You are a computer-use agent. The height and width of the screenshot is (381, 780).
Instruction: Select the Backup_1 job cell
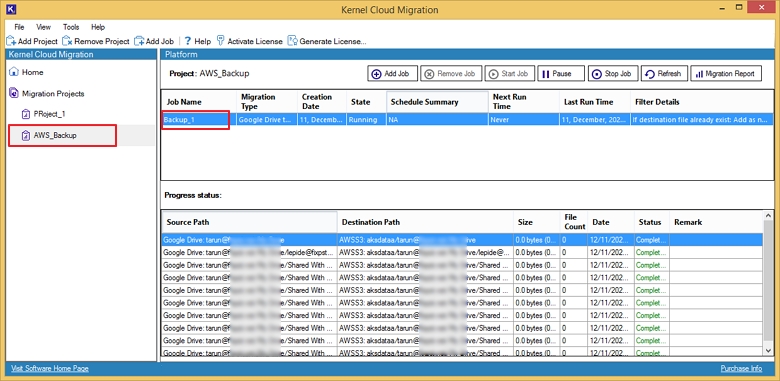pos(198,120)
